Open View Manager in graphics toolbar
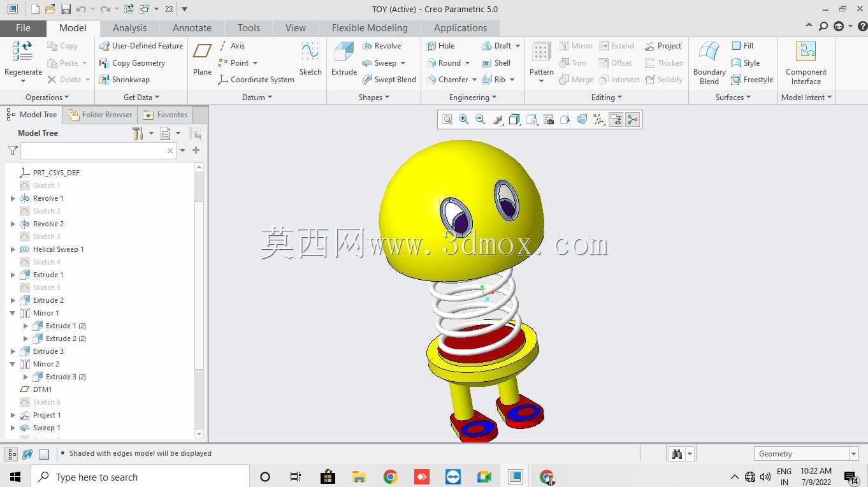 548,119
